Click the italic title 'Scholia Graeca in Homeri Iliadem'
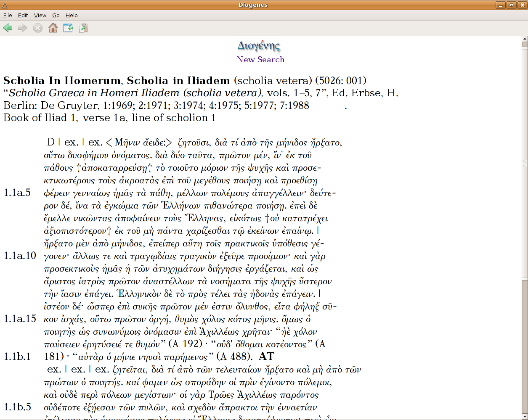The height and width of the screenshot is (420, 528). (x=94, y=93)
